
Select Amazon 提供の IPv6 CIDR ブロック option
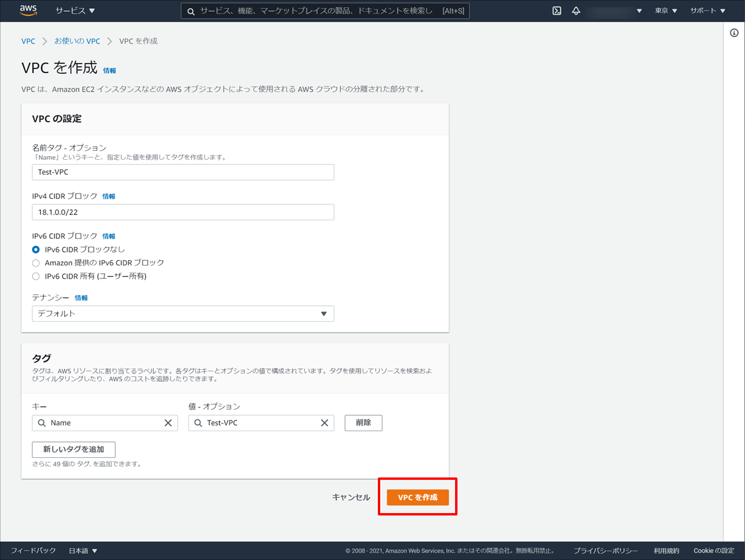tap(36, 262)
